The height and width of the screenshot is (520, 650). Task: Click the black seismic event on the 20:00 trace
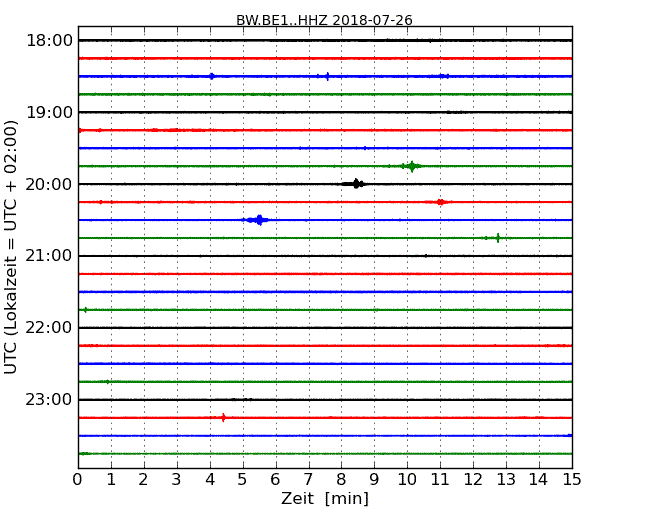354,184
